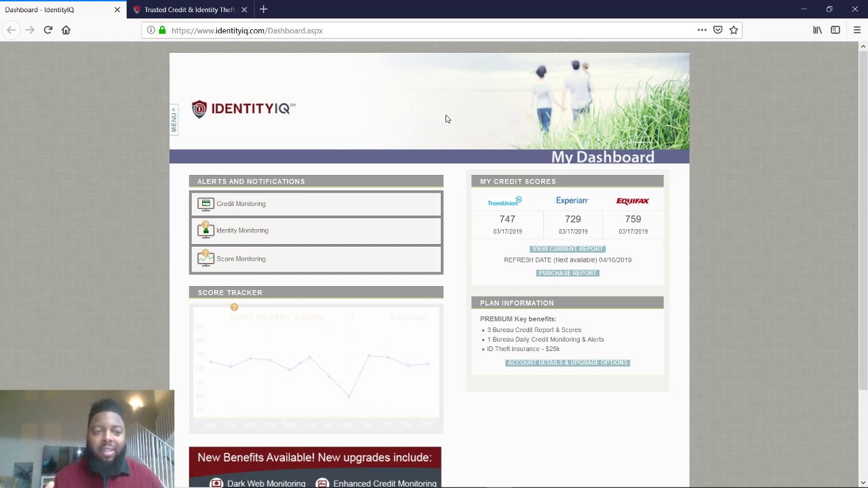The height and width of the screenshot is (488, 868).
Task: Open the site information icon in address bar
Action: (x=151, y=30)
